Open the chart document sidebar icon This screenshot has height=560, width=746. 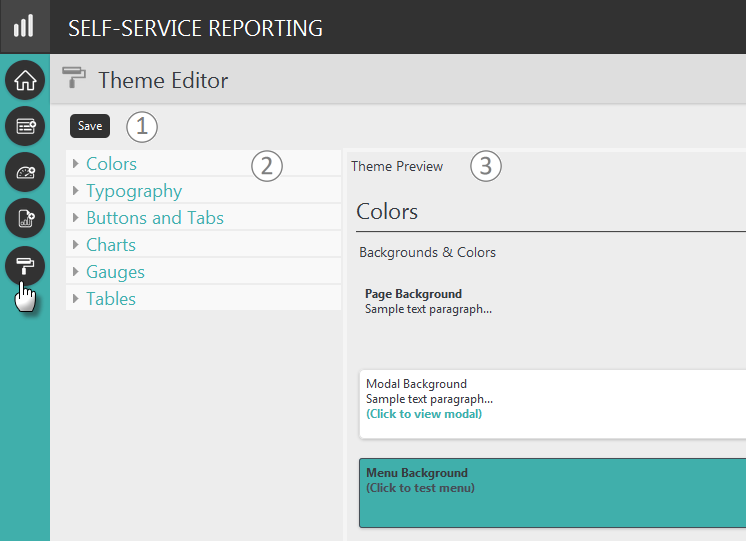[25, 218]
